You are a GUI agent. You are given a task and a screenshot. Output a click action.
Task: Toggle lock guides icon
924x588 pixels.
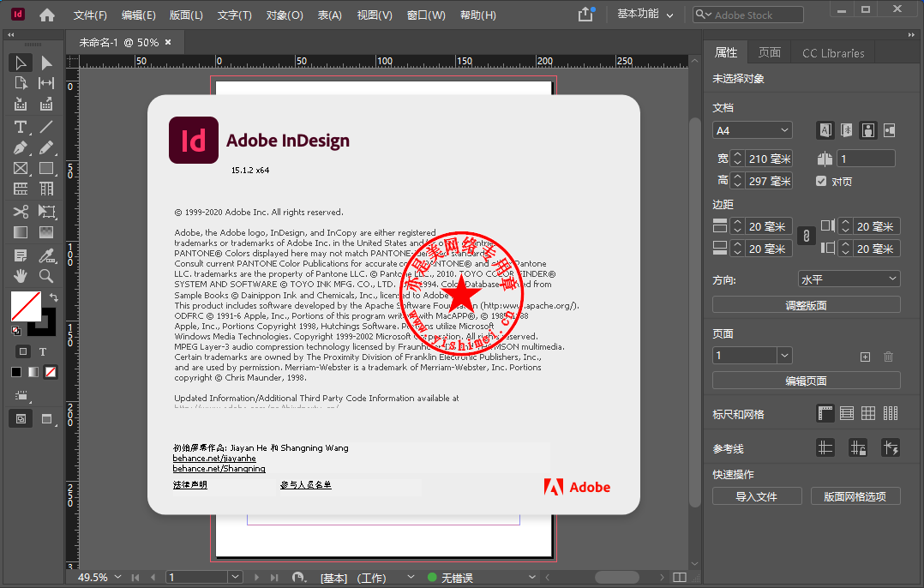point(858,448)
